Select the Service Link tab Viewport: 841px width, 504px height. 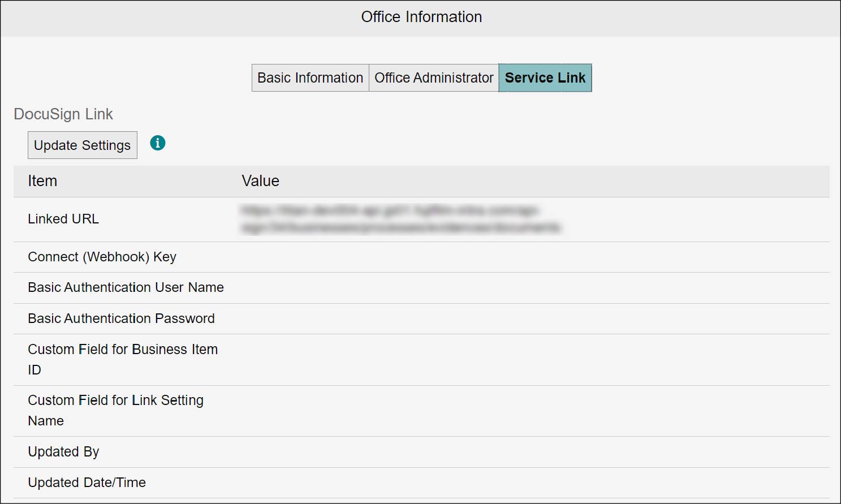pos(545,78)
